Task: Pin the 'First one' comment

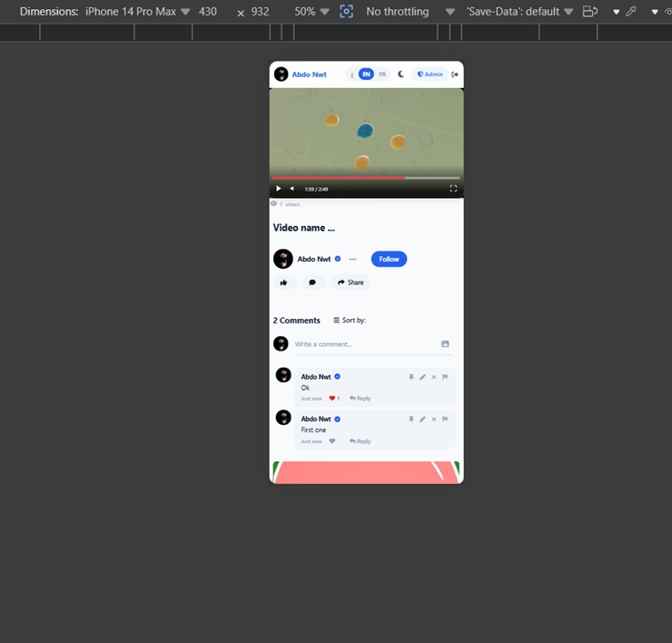Action: [411, 420]
